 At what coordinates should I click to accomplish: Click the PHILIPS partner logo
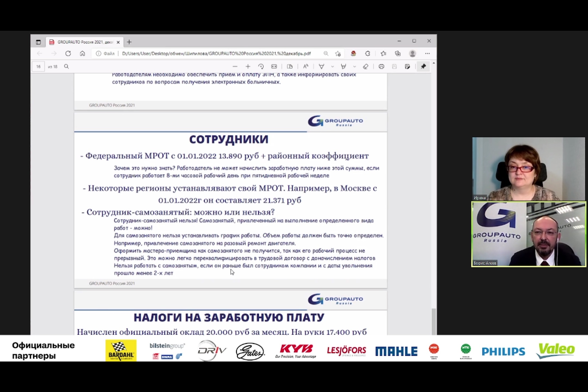[x=503, y=351]
